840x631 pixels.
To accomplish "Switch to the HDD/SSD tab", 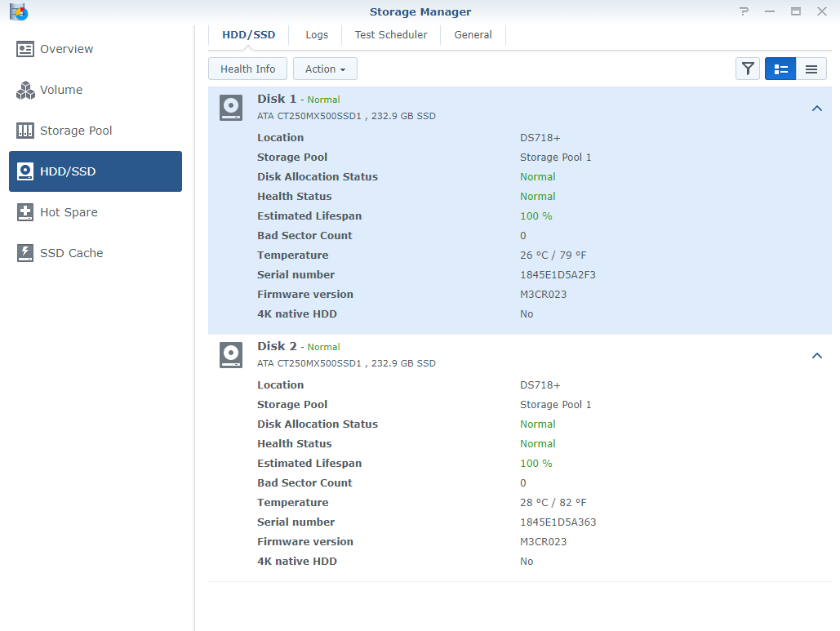I will point(248,35).
